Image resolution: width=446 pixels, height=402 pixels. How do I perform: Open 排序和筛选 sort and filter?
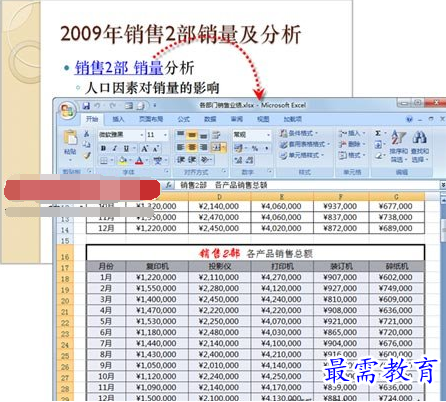[x=399, y=146]
